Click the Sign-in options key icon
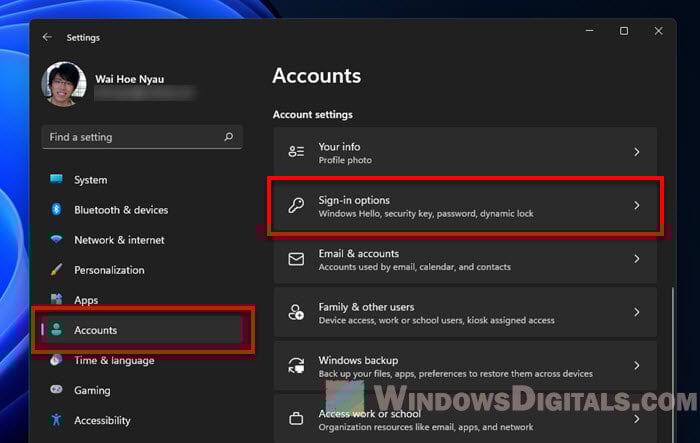Viewport: 700px width, 443px height. (x=296, y=205)
